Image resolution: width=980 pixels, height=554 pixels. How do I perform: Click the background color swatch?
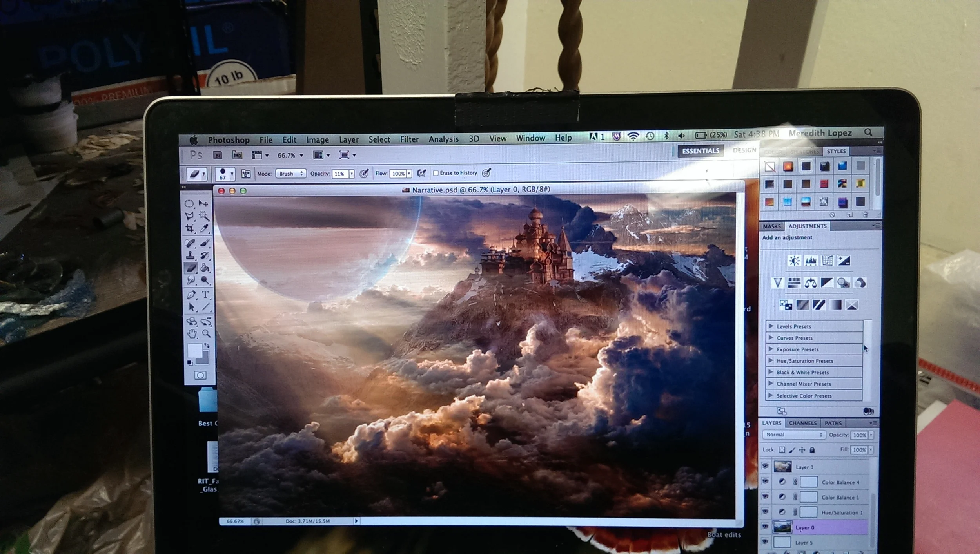pyautogui.click(x=205, y=359)
